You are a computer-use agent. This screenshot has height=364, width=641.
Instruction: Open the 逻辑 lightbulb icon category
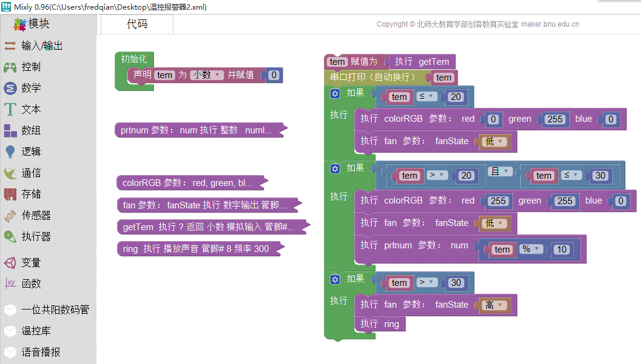[x=10, y=152]
